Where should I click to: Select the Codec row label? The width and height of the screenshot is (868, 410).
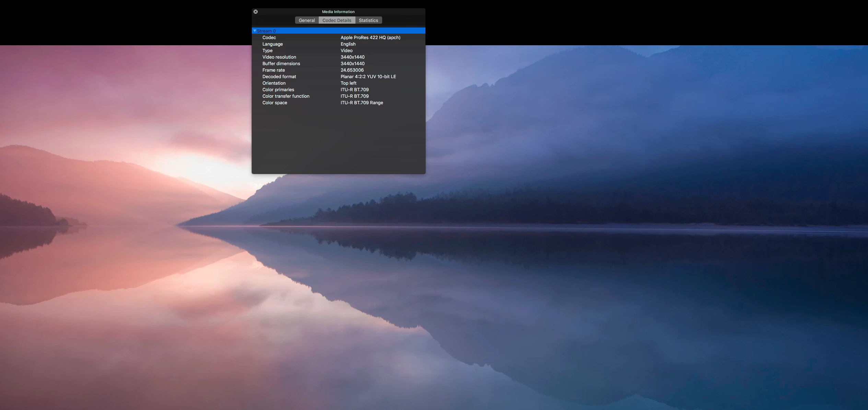click(x=269, y=37)
